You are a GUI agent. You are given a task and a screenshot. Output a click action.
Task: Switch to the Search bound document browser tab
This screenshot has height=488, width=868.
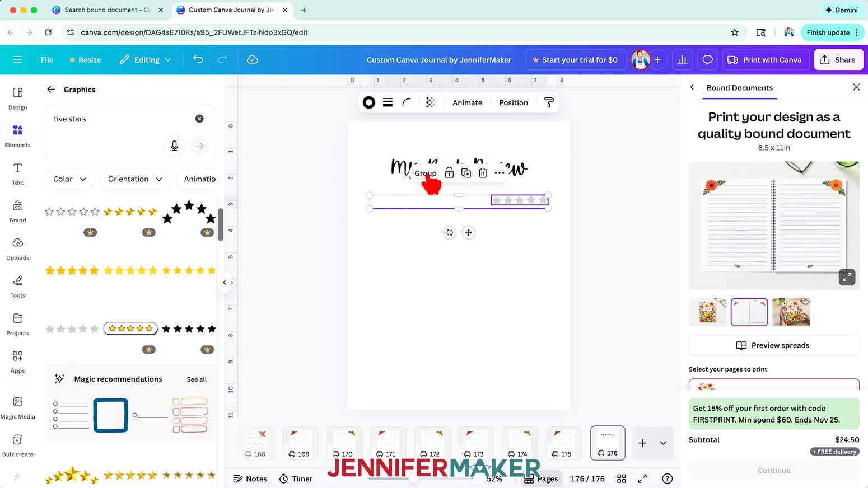pos(108,10)
